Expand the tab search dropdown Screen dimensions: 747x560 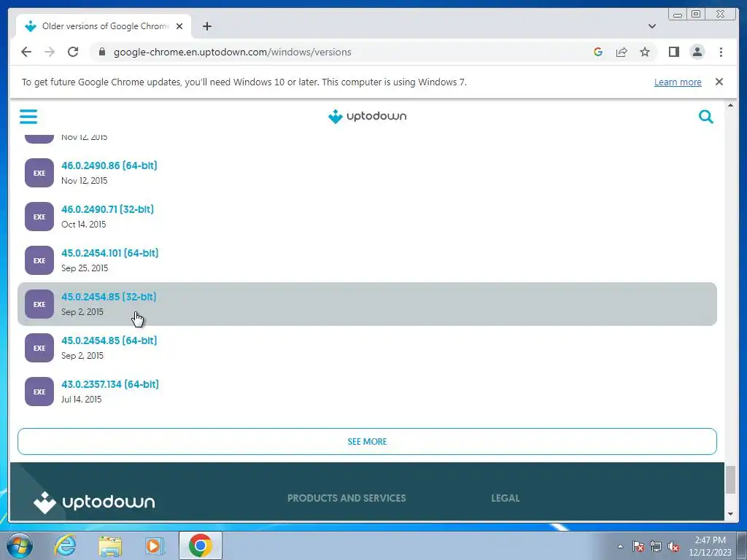pyautogui.click(x=651, y=26)
